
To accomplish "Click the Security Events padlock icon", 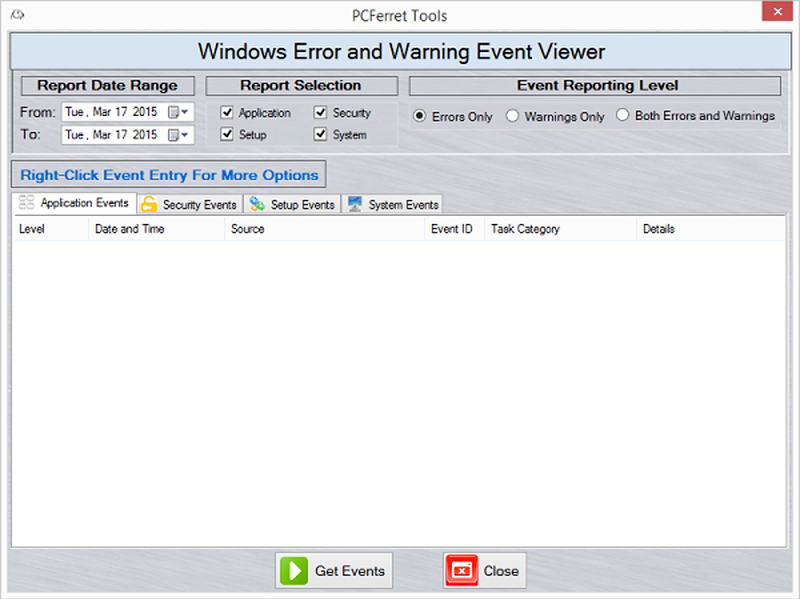I will pos(149,204).
